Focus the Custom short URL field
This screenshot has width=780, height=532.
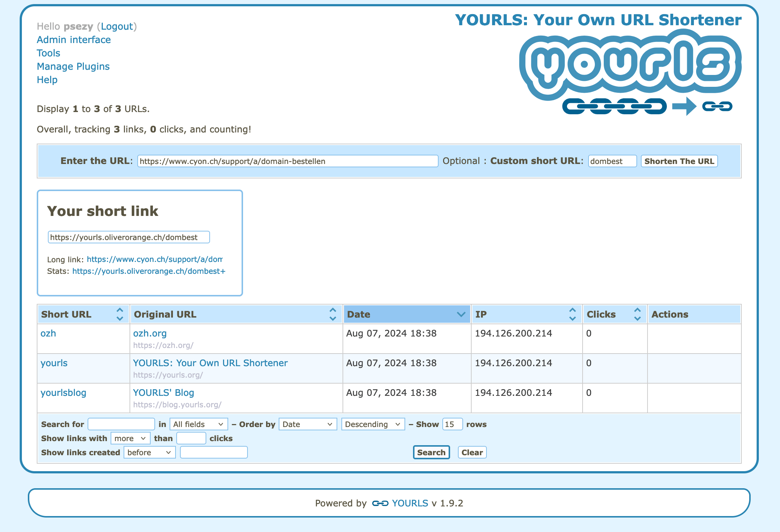[613, 161]
